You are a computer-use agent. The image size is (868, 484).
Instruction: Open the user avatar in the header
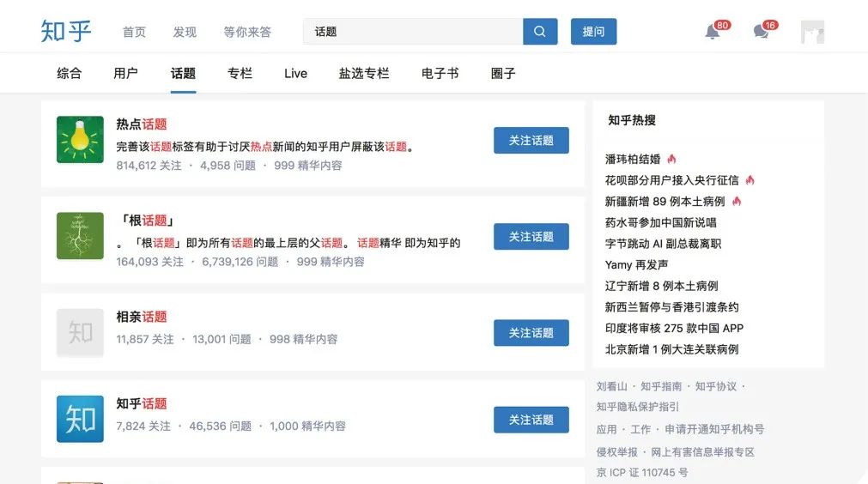pos(812,32)
